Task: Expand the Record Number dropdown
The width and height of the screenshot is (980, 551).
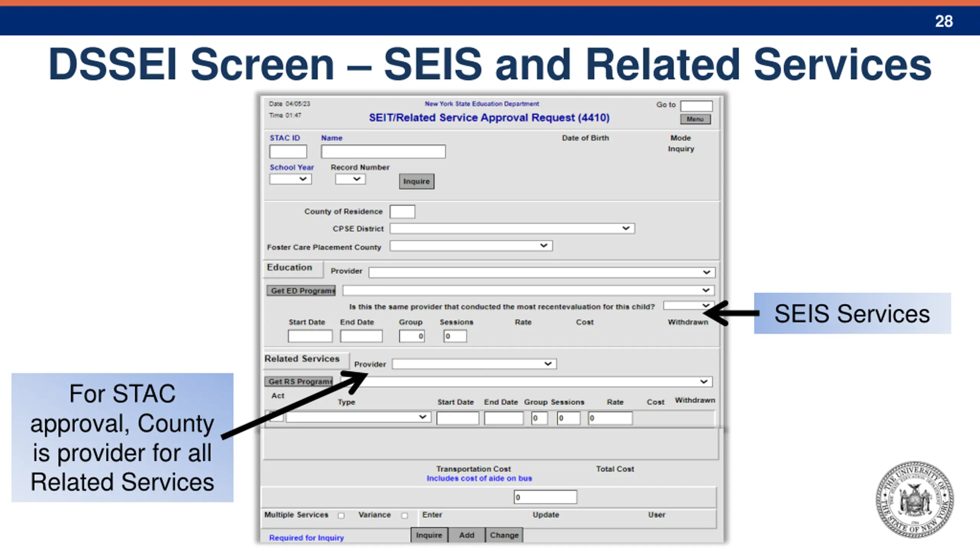Action: click(350, 179)
